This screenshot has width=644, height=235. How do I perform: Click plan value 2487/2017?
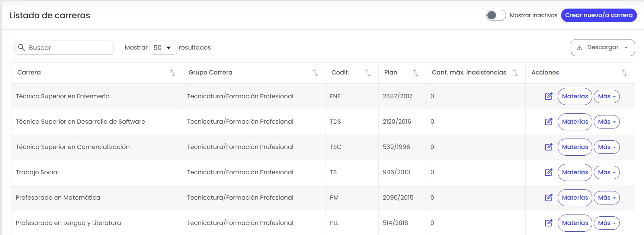point(397,96)
